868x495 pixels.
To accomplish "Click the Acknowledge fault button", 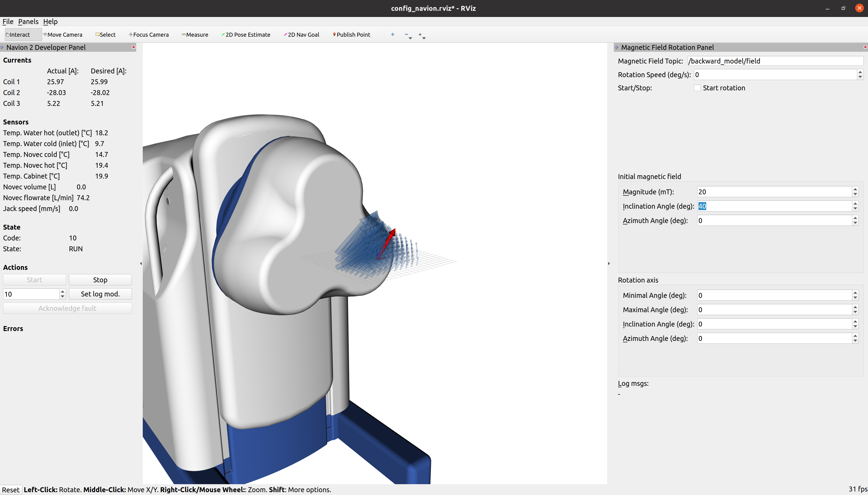I will point(67,308).
